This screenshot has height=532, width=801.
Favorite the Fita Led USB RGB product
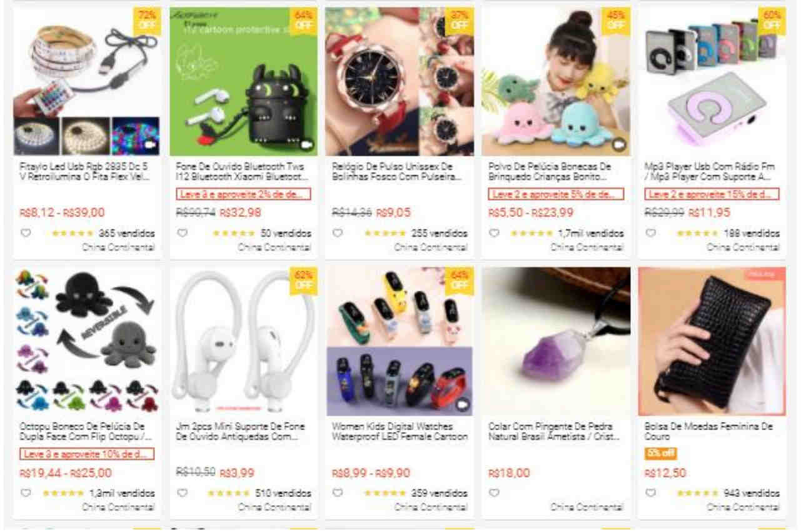tap(26, 233)
